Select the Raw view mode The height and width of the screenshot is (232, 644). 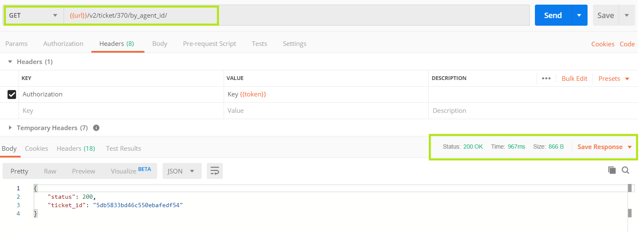click(50, 171)
